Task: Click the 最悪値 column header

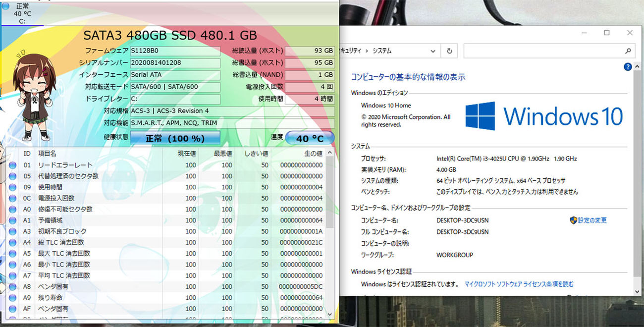Action: point(217,154)
